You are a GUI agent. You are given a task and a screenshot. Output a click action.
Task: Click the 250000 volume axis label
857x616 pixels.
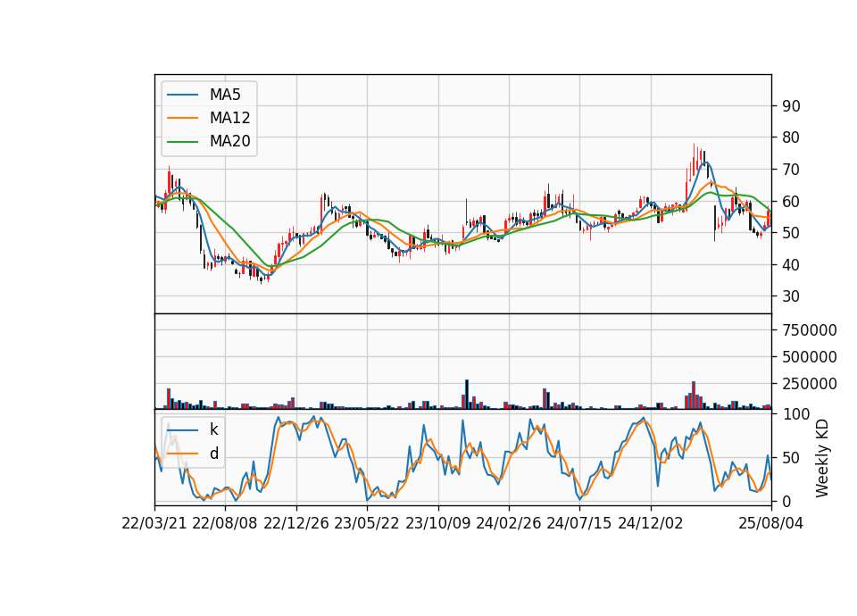[x=810, y=384]
